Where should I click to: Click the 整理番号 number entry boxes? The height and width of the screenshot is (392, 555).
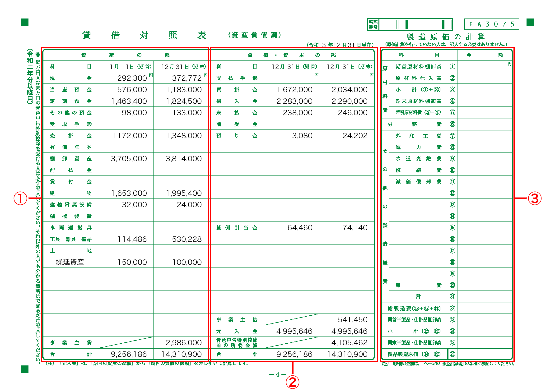pos(415,24)
